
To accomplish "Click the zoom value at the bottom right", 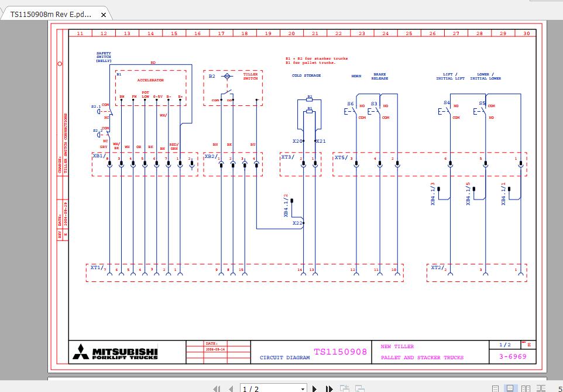I will [559, 388].
